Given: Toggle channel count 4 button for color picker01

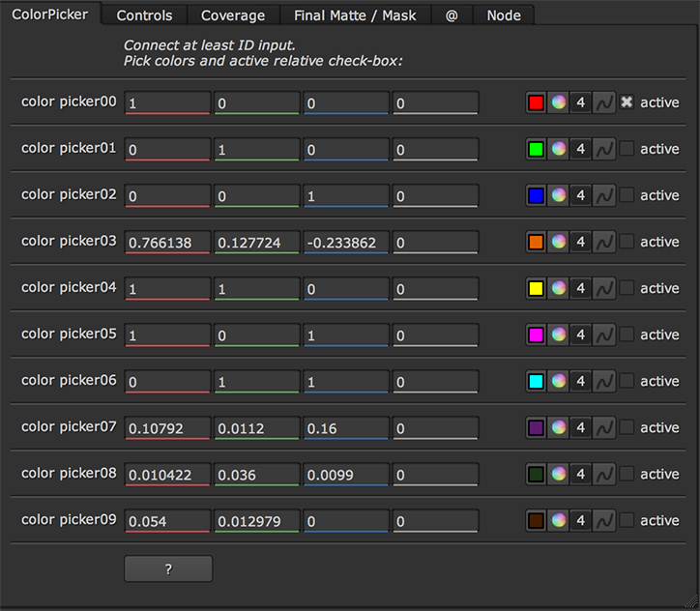Looking at the screenshot, I should pos(580,149).
